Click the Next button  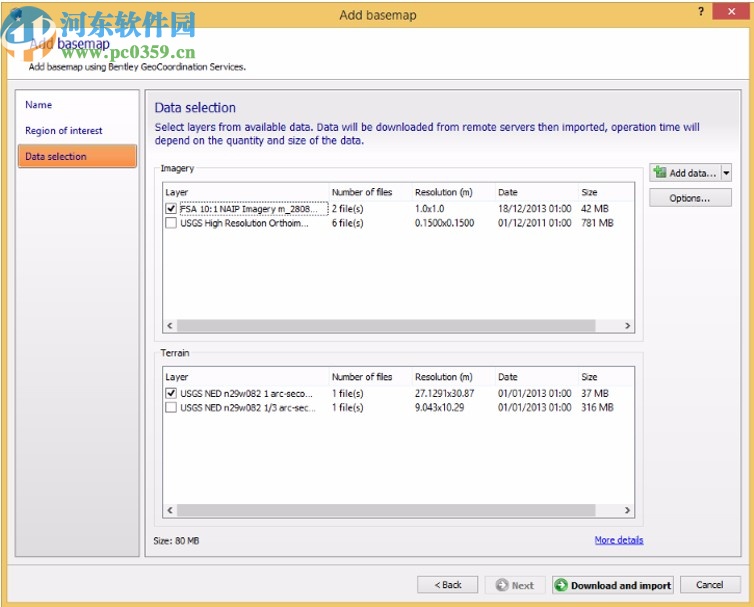pos(515,585)
